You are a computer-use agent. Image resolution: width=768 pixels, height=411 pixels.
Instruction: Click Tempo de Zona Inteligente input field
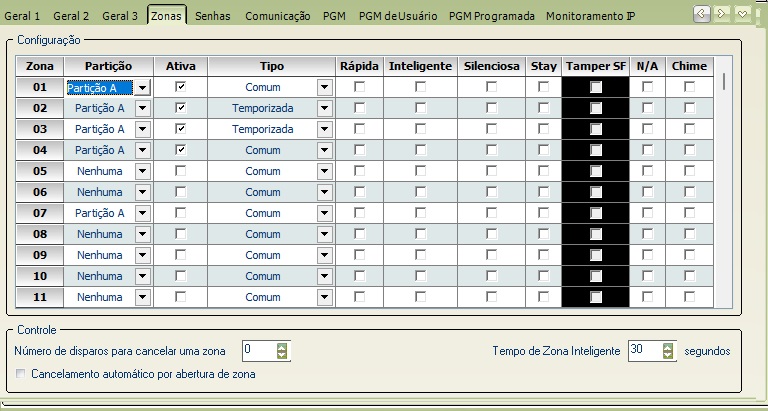click(645, 351)
